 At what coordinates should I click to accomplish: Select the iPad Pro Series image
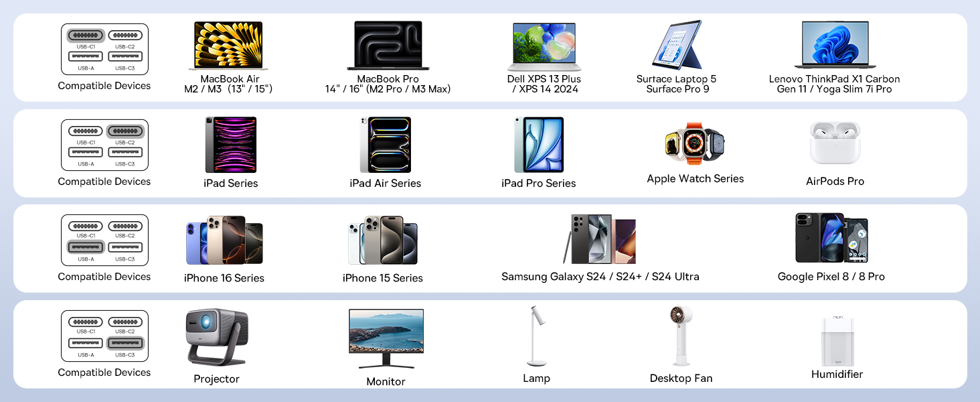coord(539,145)
